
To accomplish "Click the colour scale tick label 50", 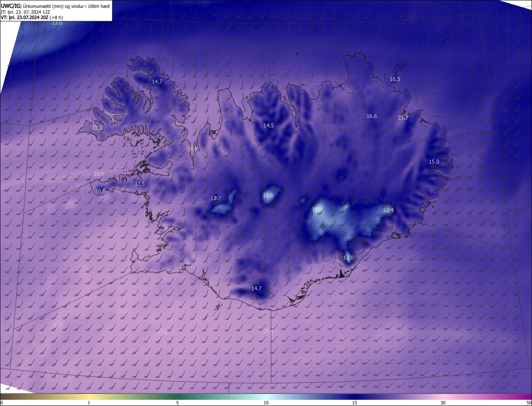I will click(529, 403).
